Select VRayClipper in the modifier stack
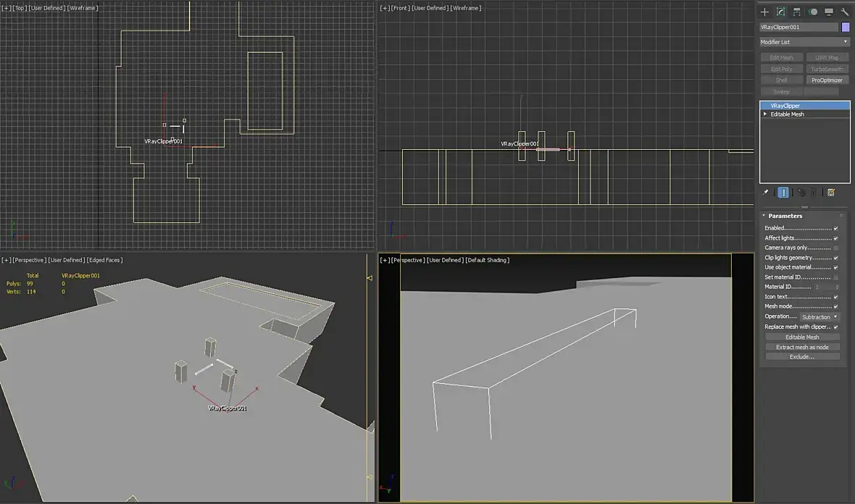Screen dimensions: 855x504 click(x=805, y=106)
